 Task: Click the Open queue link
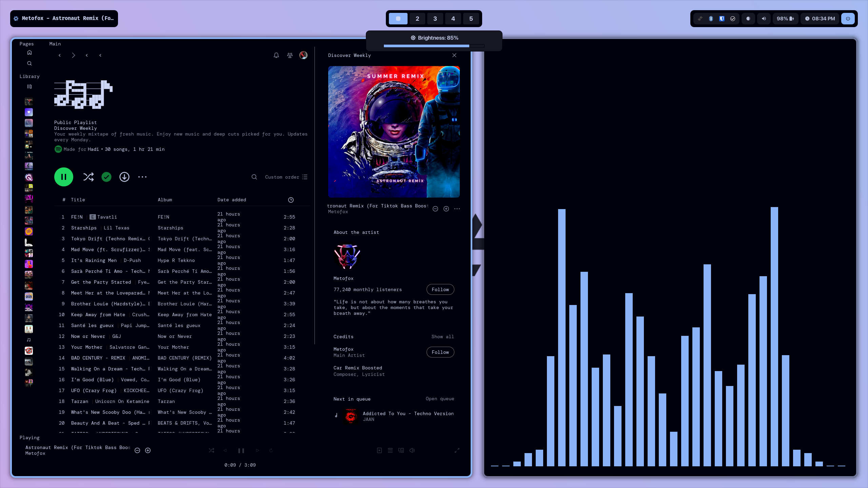(x=440, y=399)
